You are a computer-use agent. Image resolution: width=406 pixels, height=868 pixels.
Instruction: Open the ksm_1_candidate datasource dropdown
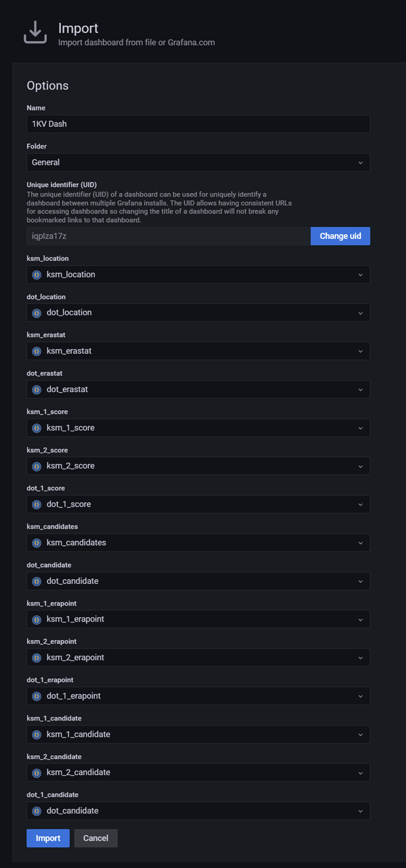coord(198,734)
